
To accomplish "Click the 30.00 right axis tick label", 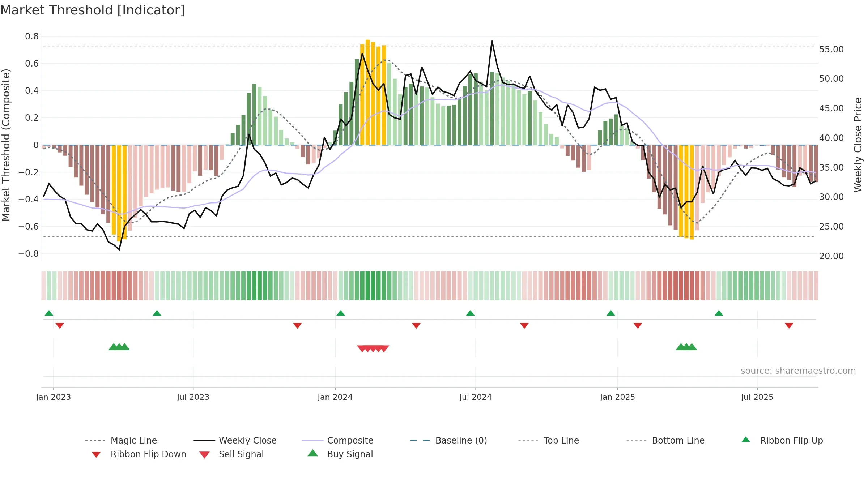I will point(831,197).
